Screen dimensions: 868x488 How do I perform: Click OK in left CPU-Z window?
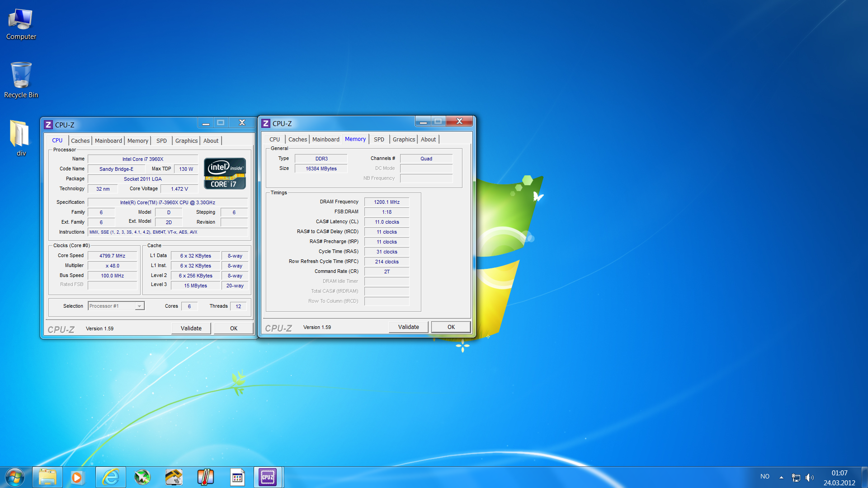pos(234,328)
